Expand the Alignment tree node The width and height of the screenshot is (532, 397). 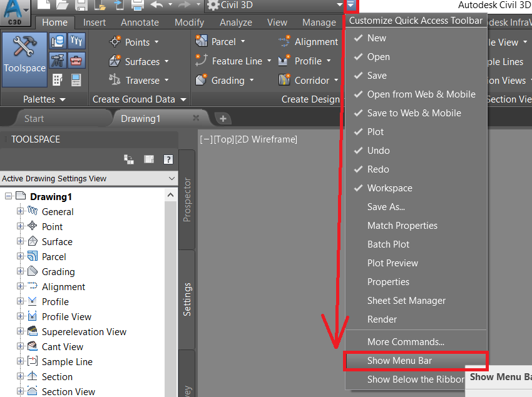(21, 286)
